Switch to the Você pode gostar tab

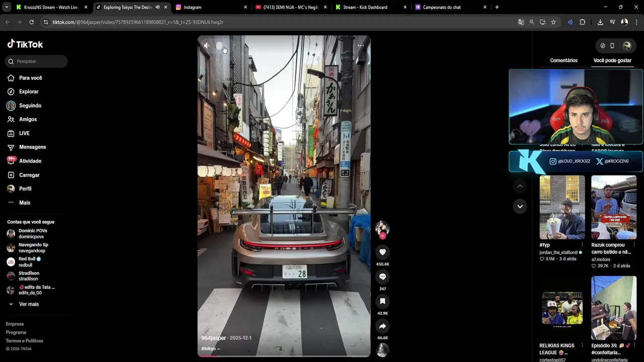(612, 60)
